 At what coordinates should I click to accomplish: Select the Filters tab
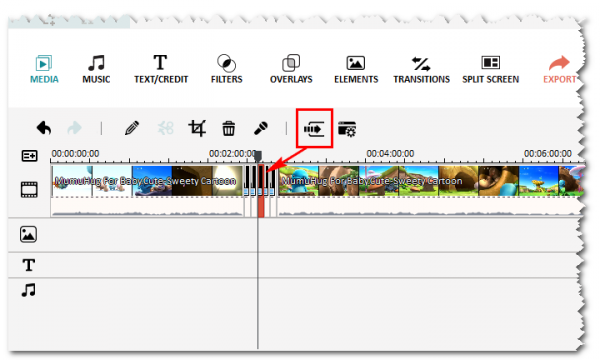coord(227,69)
